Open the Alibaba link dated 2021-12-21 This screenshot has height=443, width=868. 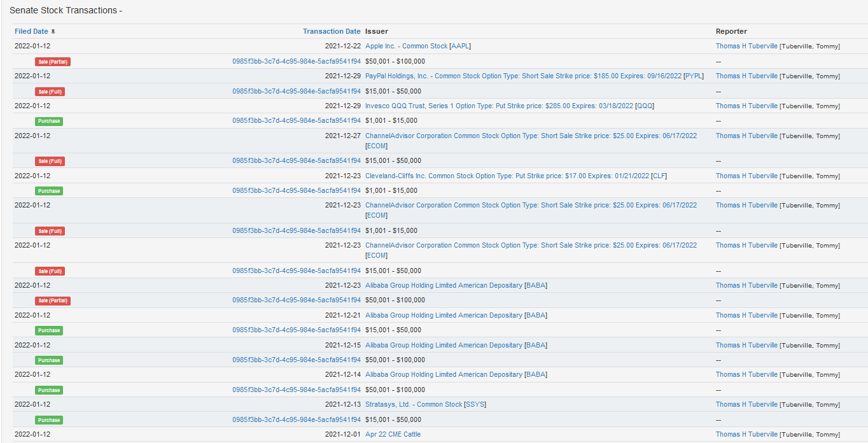click(x=444, y=315)
